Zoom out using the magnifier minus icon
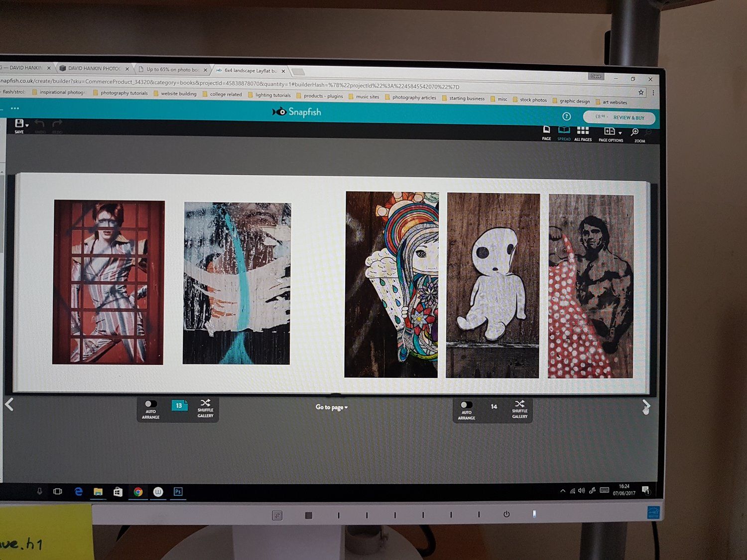 pos(648,133)
